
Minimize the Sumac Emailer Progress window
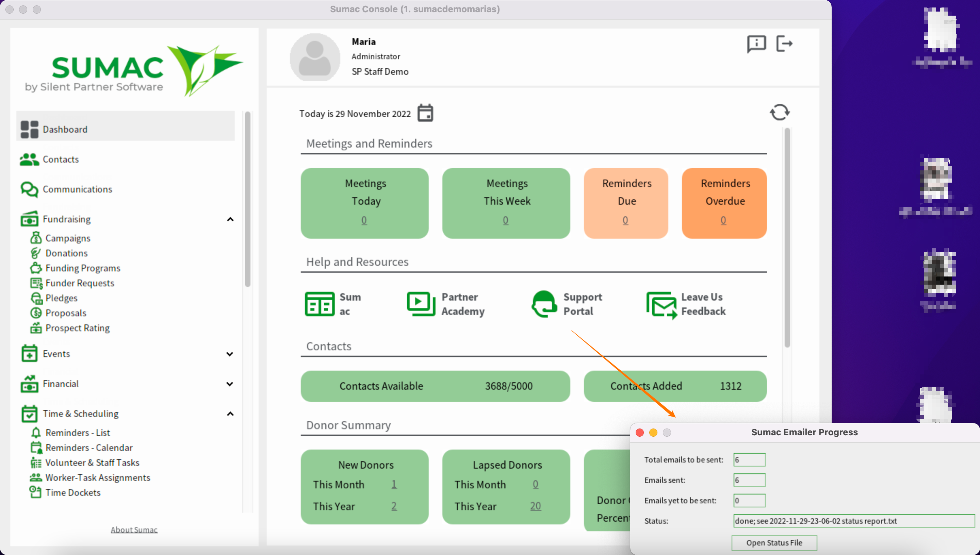(653, 433)
